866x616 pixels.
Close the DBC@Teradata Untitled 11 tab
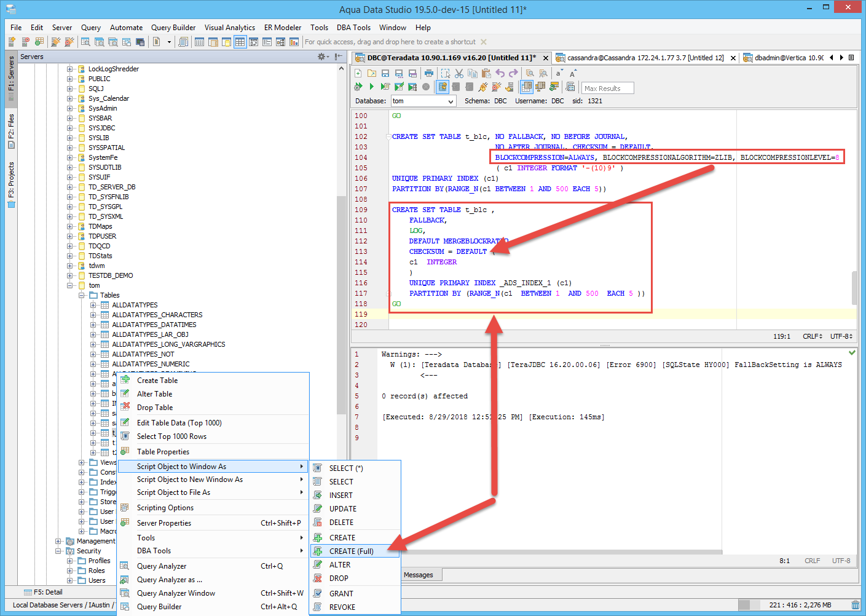click(x=546, y=58)
